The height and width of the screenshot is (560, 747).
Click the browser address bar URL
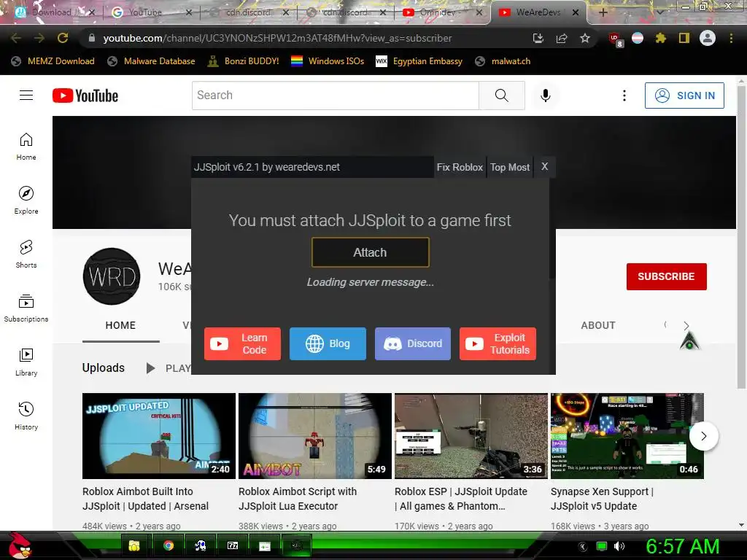(x=277, y=38)
